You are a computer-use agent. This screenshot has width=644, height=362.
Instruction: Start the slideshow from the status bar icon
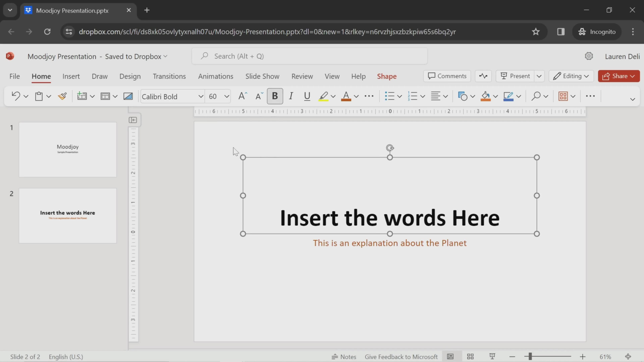coord(492,356)
